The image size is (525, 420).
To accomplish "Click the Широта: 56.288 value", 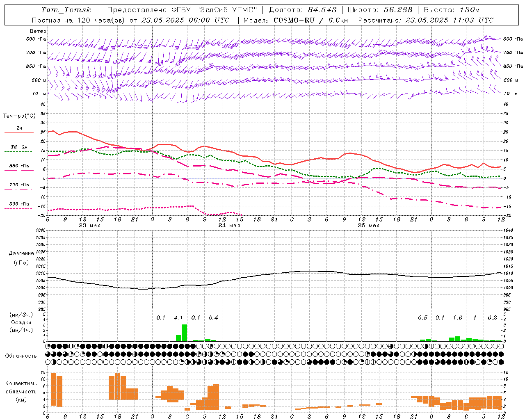I will (380, 10).
